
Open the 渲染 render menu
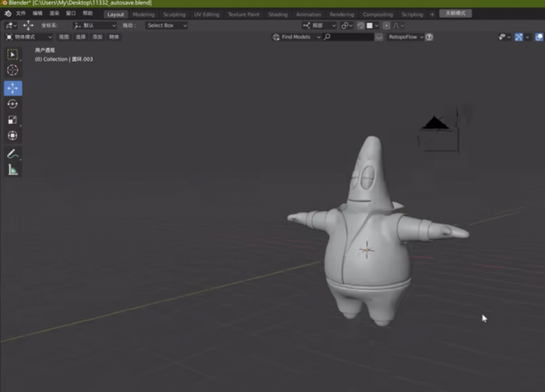pyautogui.click(x=54, y=14)
